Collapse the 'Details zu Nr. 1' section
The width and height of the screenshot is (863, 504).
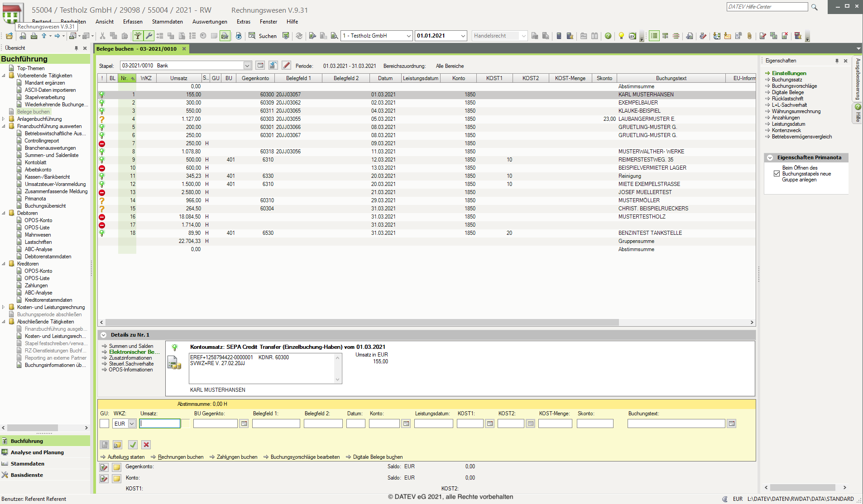tap(104, 335)
